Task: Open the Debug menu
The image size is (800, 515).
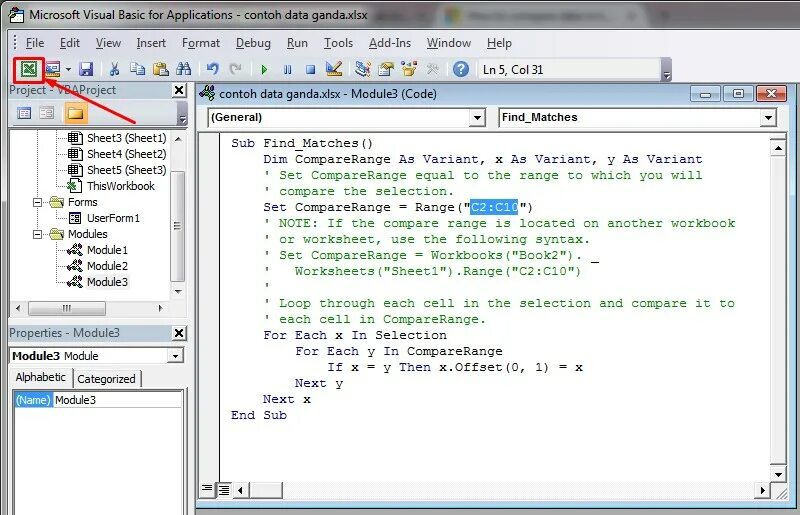Action: [253, 43]
